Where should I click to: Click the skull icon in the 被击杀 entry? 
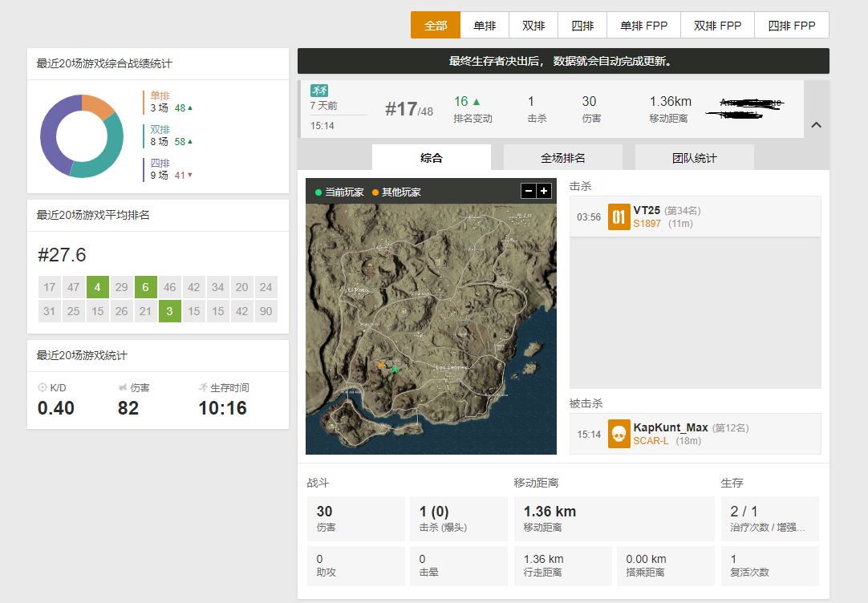pyautogui.click(x=618, y=434)
